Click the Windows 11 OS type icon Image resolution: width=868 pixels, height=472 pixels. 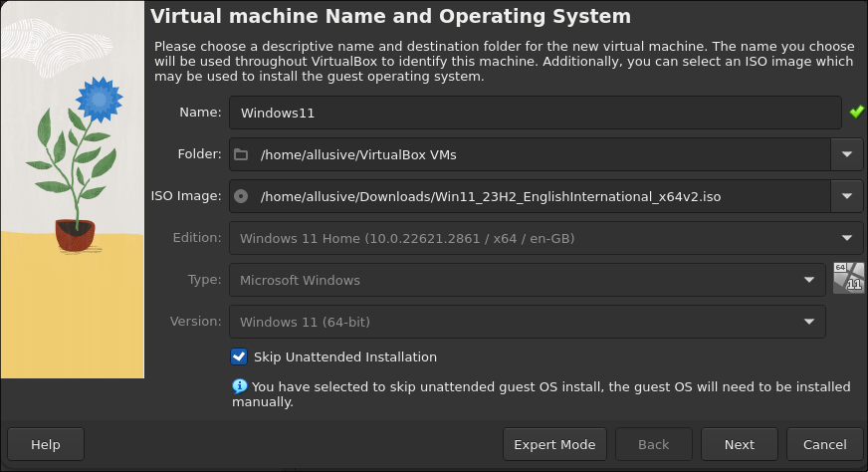pos(848,279)
